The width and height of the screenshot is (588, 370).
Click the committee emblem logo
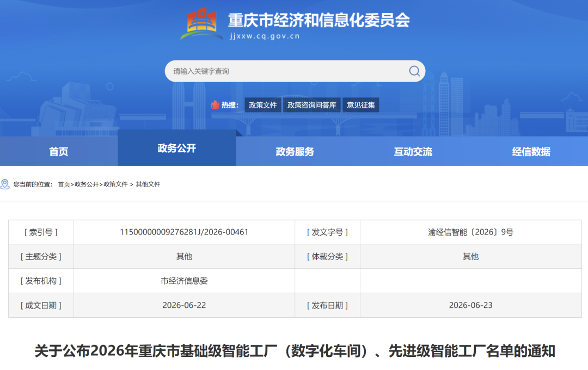202,24
